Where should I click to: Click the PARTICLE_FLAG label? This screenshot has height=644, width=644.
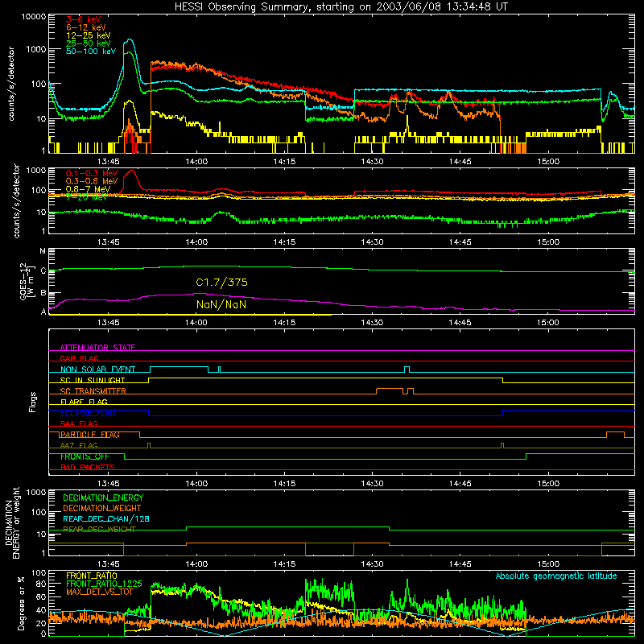pos(89,435)
